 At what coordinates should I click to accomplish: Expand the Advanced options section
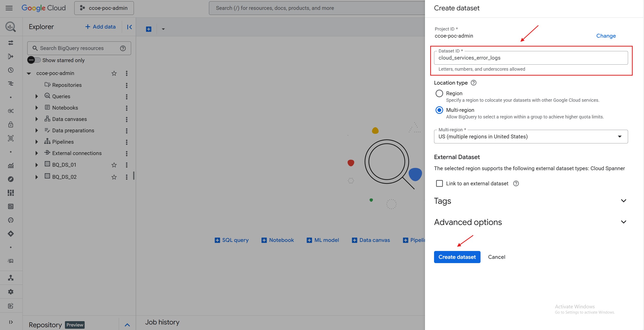pyautogui.click(x=623, y=222)
